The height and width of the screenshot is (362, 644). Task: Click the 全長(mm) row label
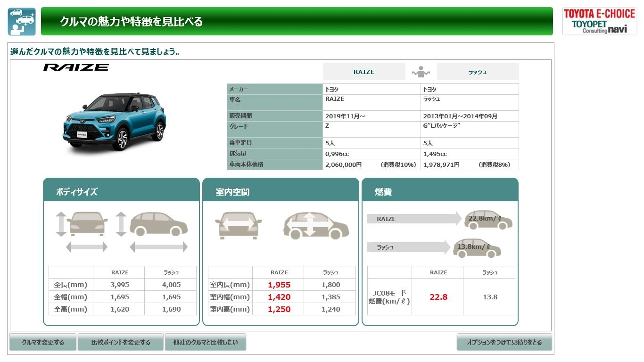click(71, 285)
